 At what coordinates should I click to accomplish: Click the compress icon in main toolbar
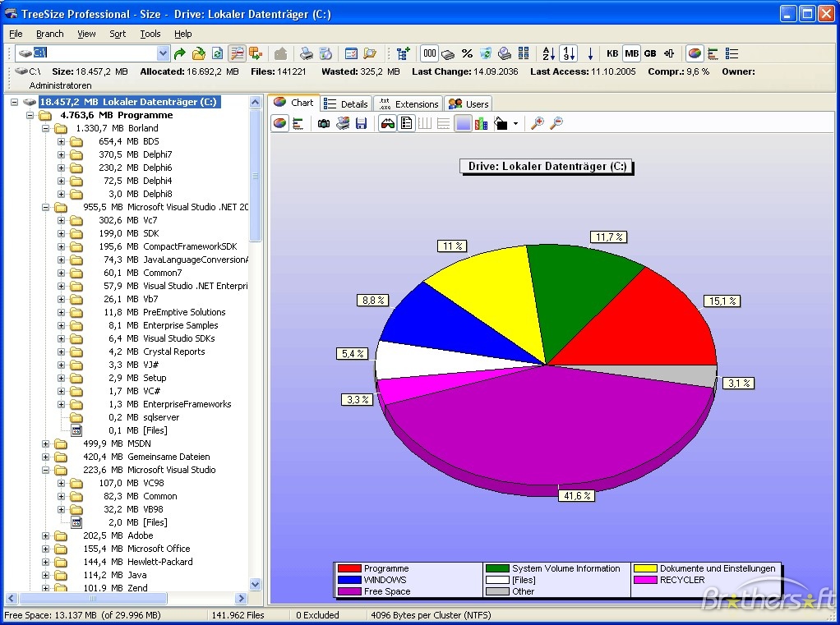[x=669, y=53]
